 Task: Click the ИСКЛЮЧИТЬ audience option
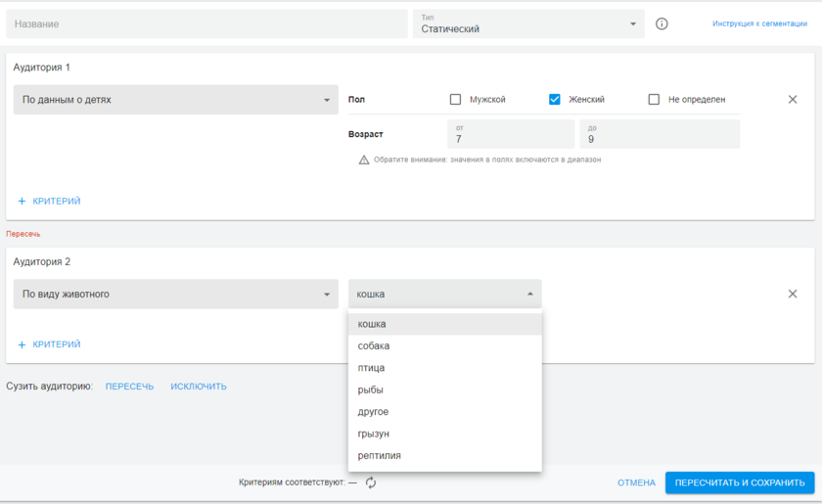coord(199,387)
